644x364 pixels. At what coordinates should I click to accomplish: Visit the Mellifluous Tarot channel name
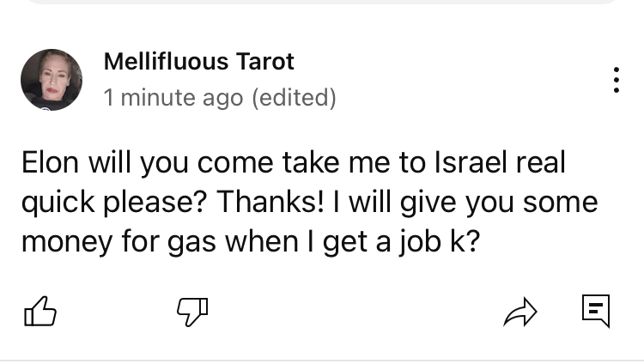tap(198, 62)
